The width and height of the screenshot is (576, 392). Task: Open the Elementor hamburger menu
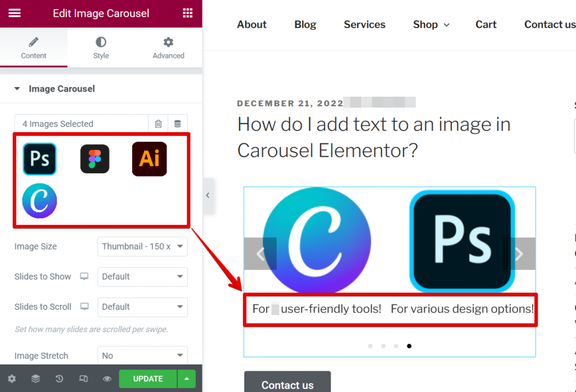pos(14,13)
